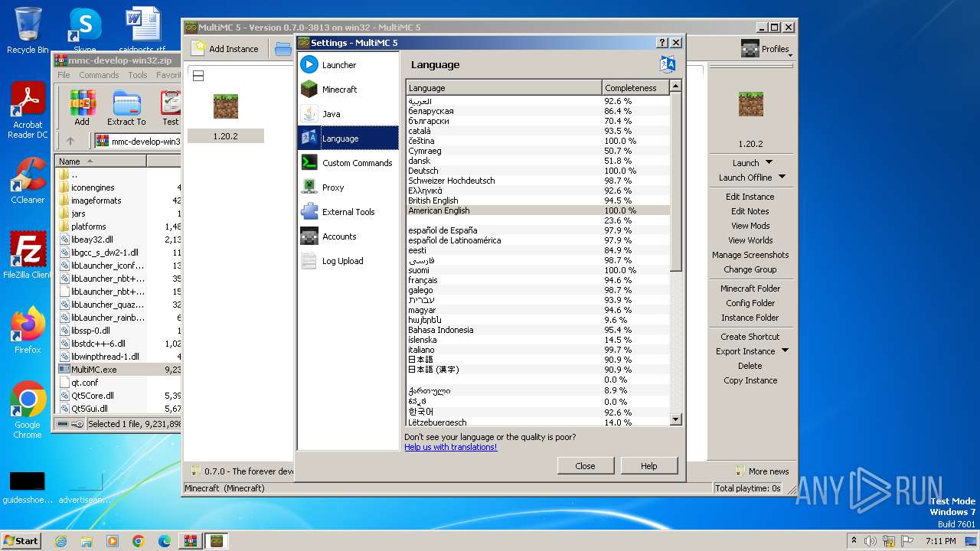Open the Tools menu in WinRAR
The width and height of the screenshot is (980, 551).
point(138,75)
